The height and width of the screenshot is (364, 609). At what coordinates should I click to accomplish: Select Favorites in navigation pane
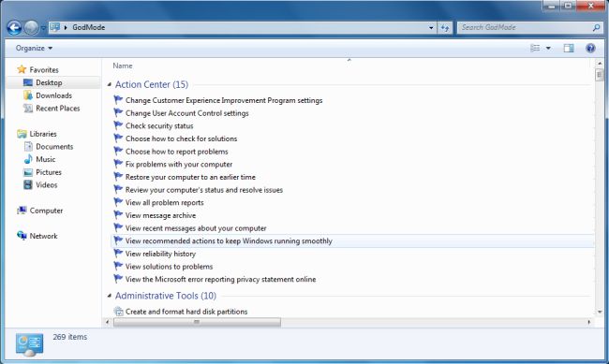point(44,70)
